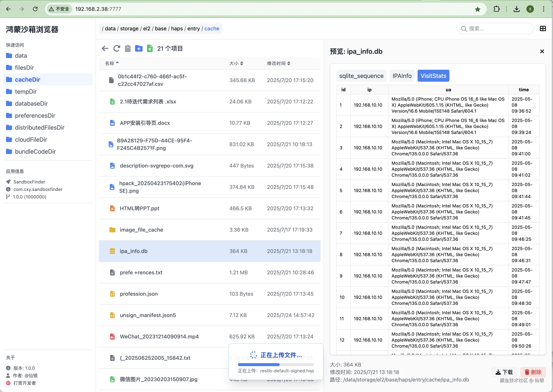
Task: Open Chrome downloads via the download arrow icon
Action: click(516, 9)
